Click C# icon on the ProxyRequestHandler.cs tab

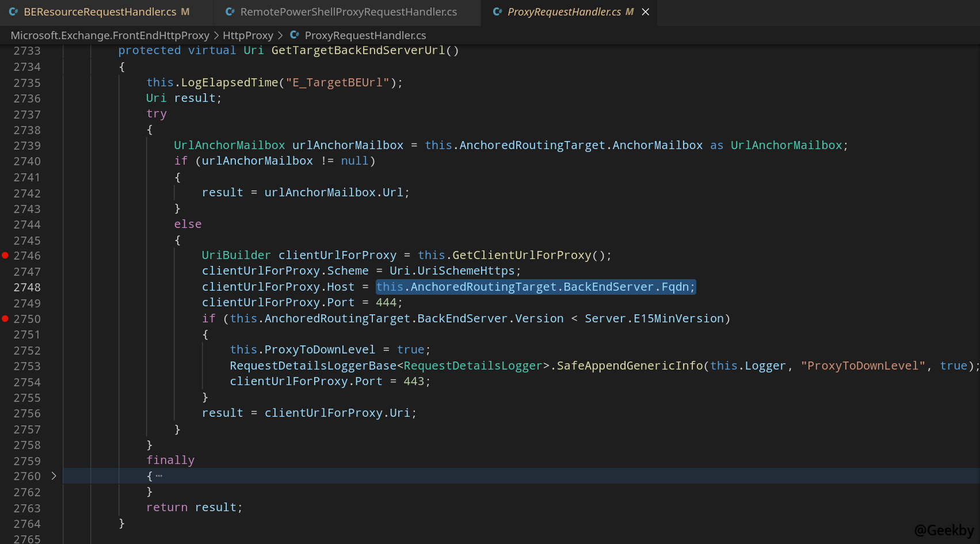[x=497, y=12]
